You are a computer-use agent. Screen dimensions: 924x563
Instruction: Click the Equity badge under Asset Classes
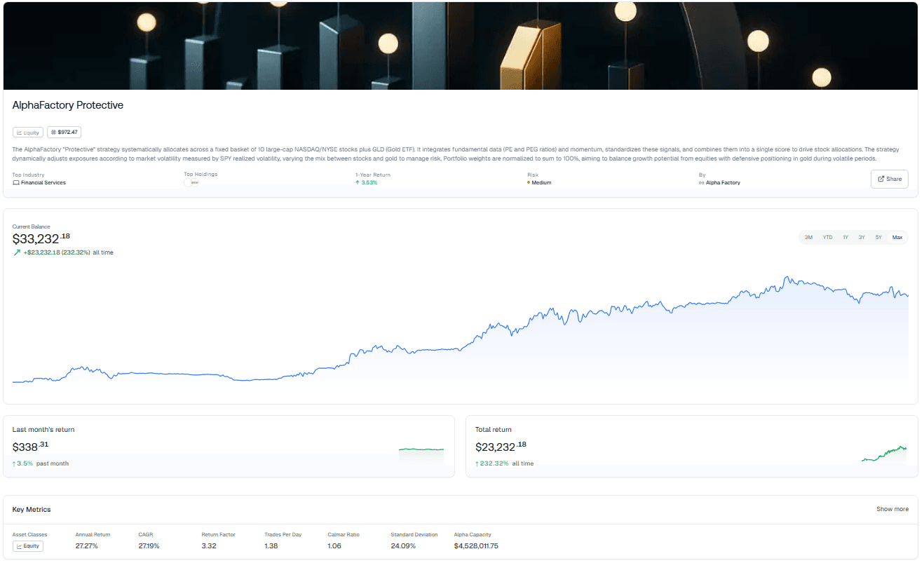point(28,546)
